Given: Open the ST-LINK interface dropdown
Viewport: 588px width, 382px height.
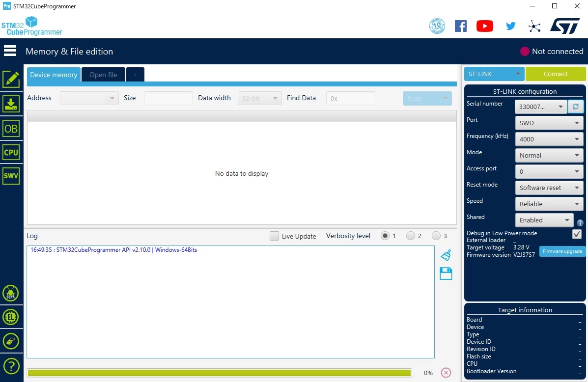Looking at the screenshot, I should 494,74.
